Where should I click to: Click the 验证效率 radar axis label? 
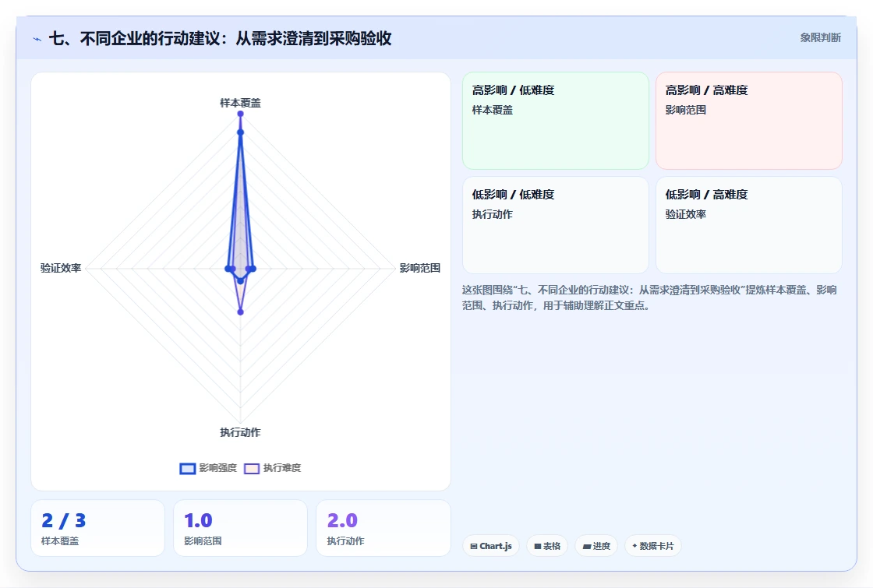[61, 268]
